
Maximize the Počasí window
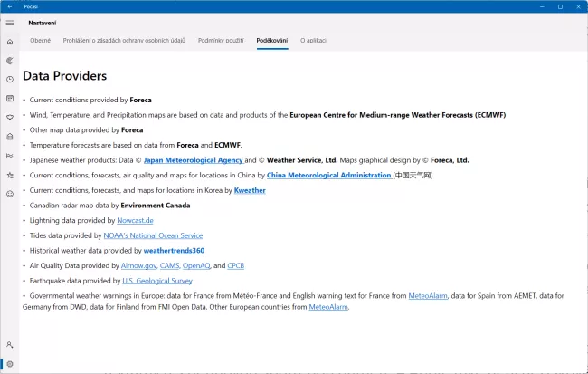(560, 6)
